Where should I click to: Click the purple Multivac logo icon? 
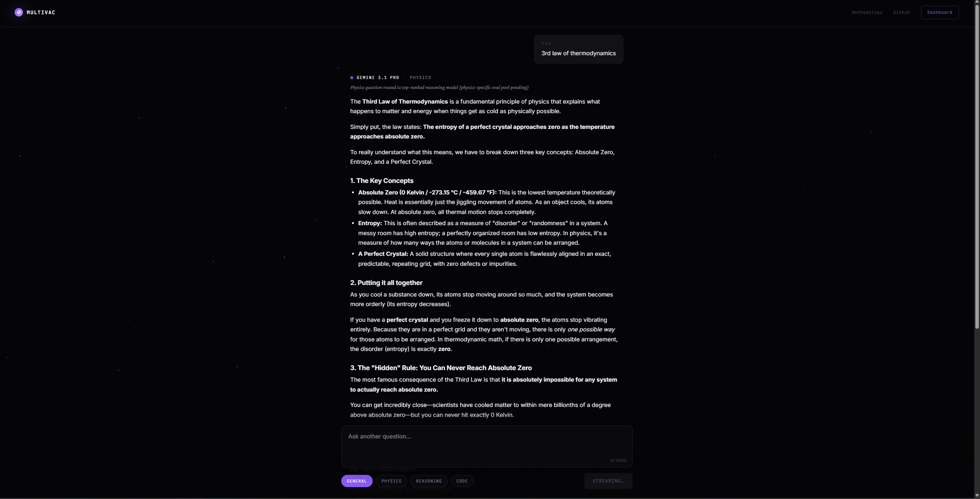19,12
